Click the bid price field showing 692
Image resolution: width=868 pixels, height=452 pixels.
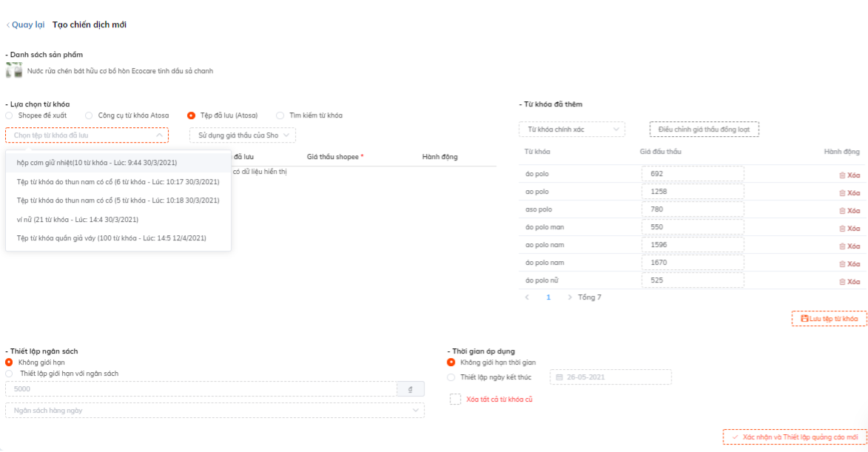click(692, 174)
